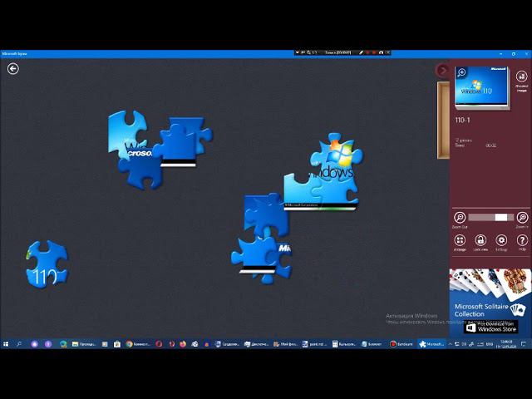Click the Free Download from Windows Store badge
This screenshot has width=532, height=399.
(x=491, y=327)
